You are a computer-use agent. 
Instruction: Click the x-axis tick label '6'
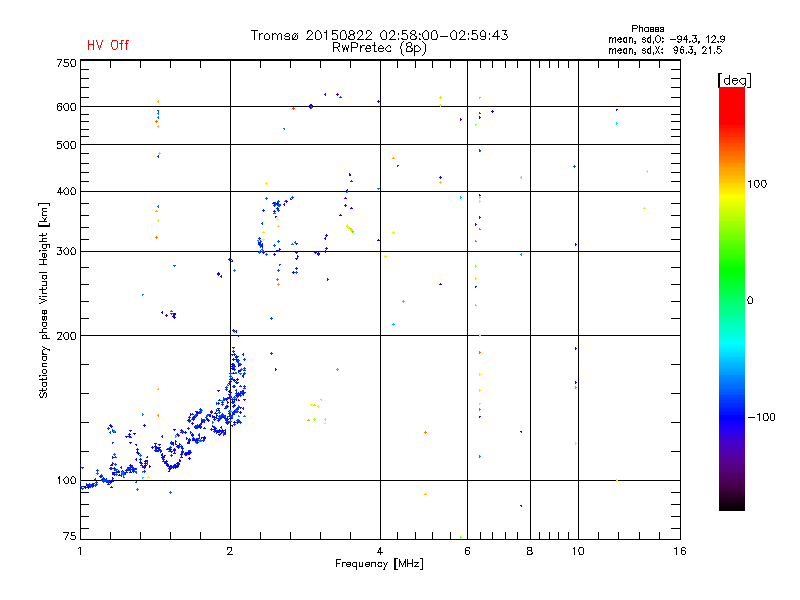point(467,551)
